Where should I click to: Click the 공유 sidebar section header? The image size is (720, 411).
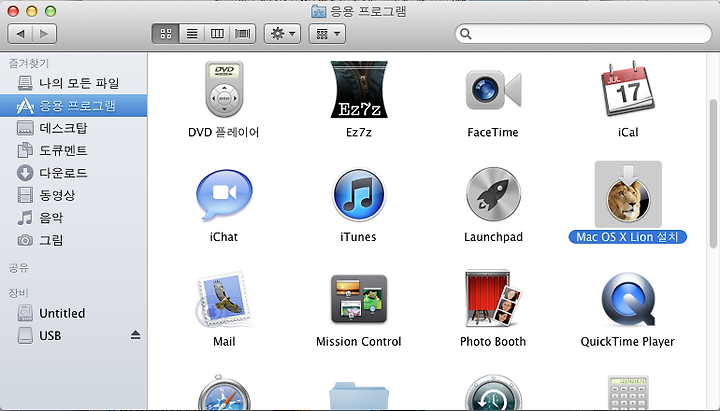[19, 268]
